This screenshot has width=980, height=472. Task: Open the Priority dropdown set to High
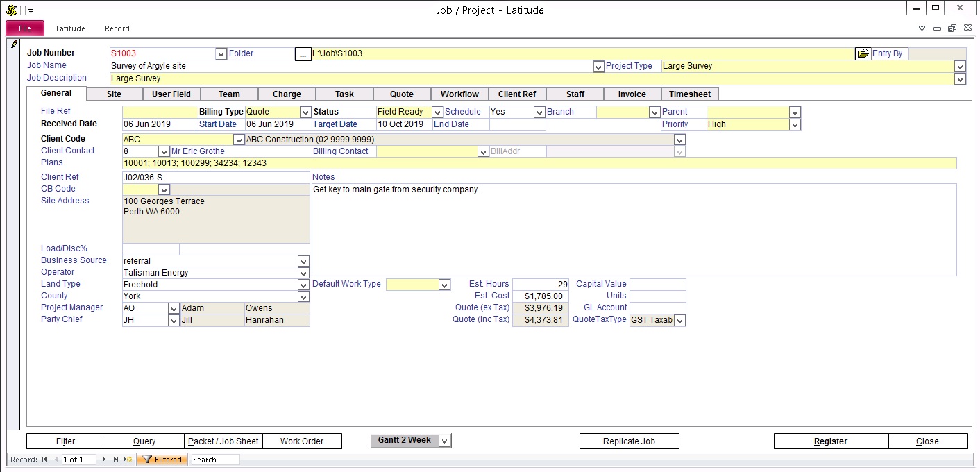795,124
